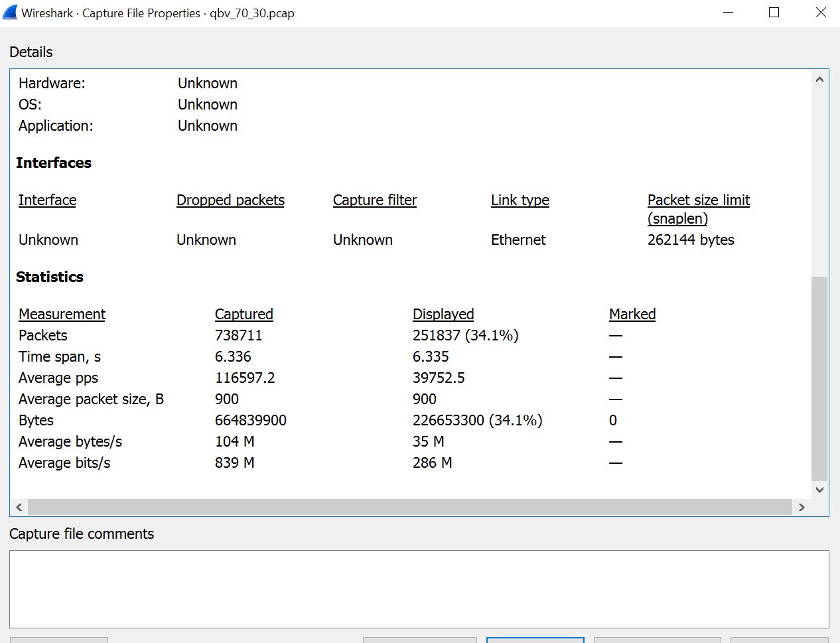Click inside the Capture file comments box
Image resolution: width=840 pixels, height=643 pixels.
[419, 589]
